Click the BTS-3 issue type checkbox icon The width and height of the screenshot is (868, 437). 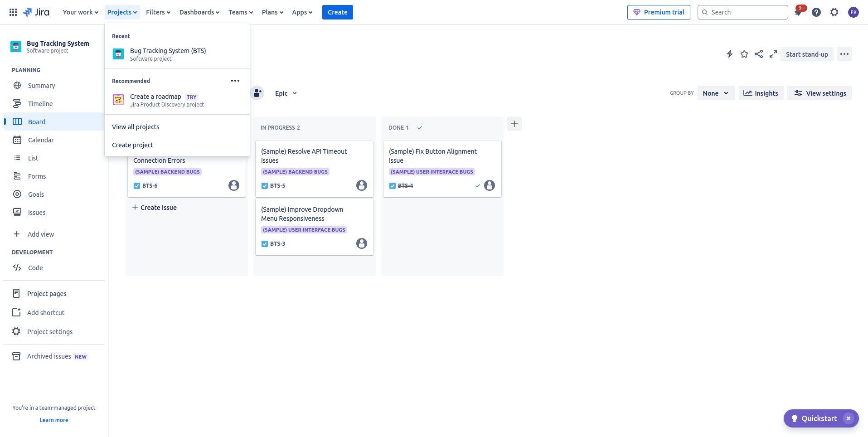[265, 244]
